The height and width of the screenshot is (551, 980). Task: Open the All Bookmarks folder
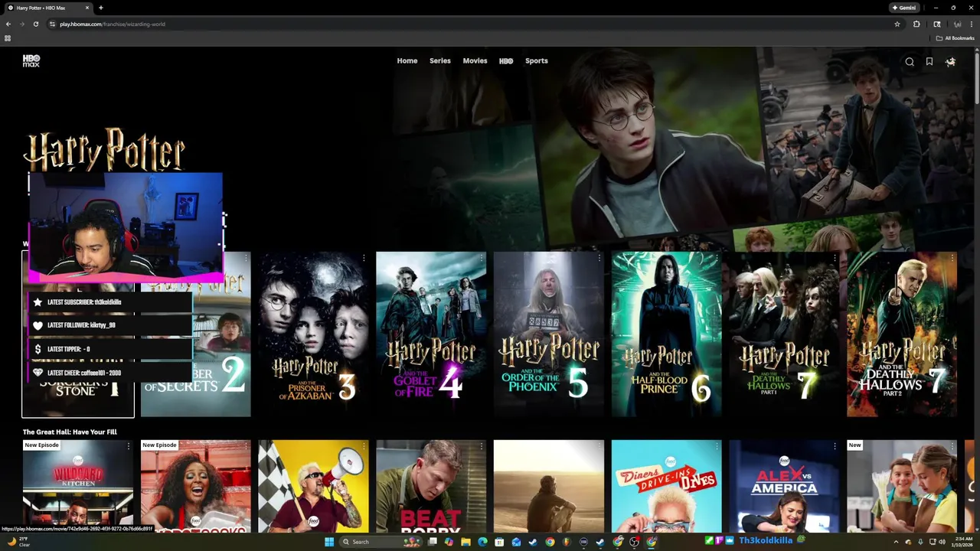(x=955, y=37)
